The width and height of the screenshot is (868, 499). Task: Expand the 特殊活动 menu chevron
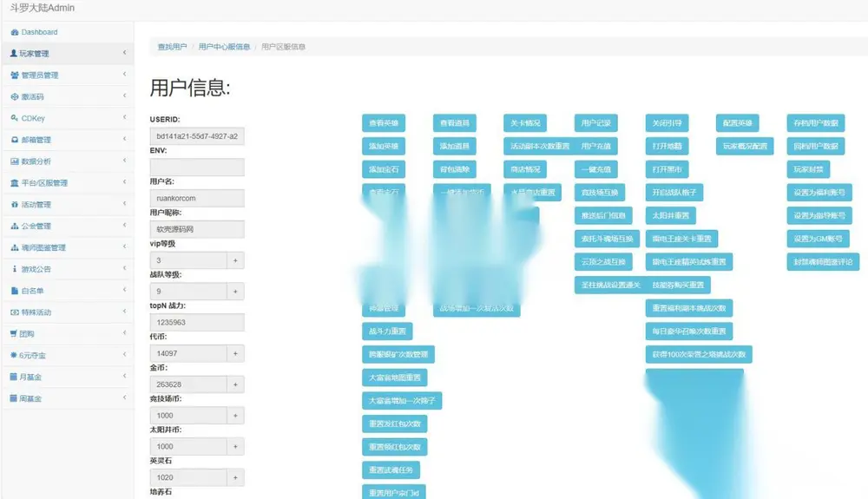click(124, 312)
